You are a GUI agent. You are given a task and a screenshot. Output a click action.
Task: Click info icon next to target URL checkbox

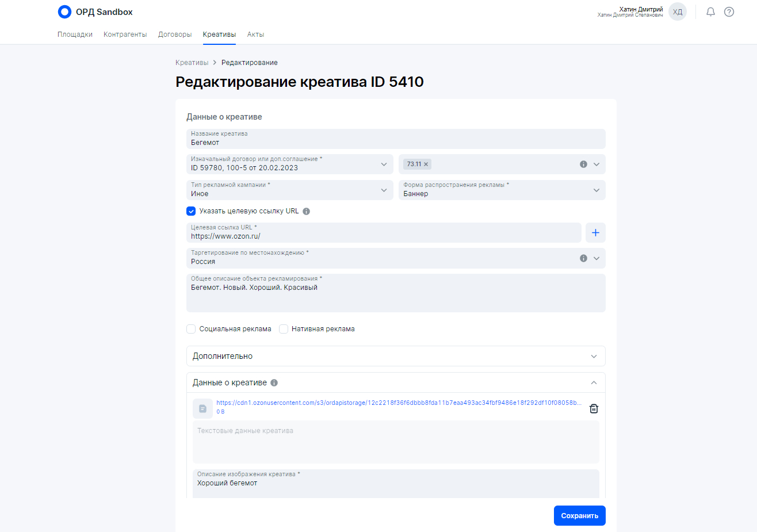(x=307, y=211)
